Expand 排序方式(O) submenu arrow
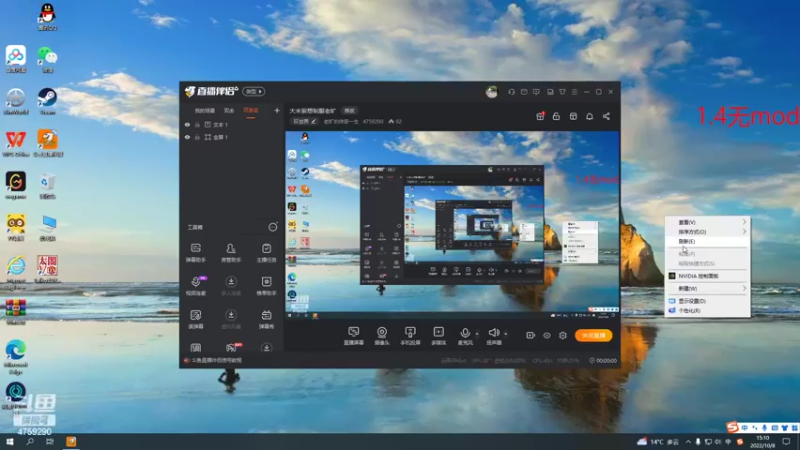This screenshot has width=800, height=450. tap(744, 232)
